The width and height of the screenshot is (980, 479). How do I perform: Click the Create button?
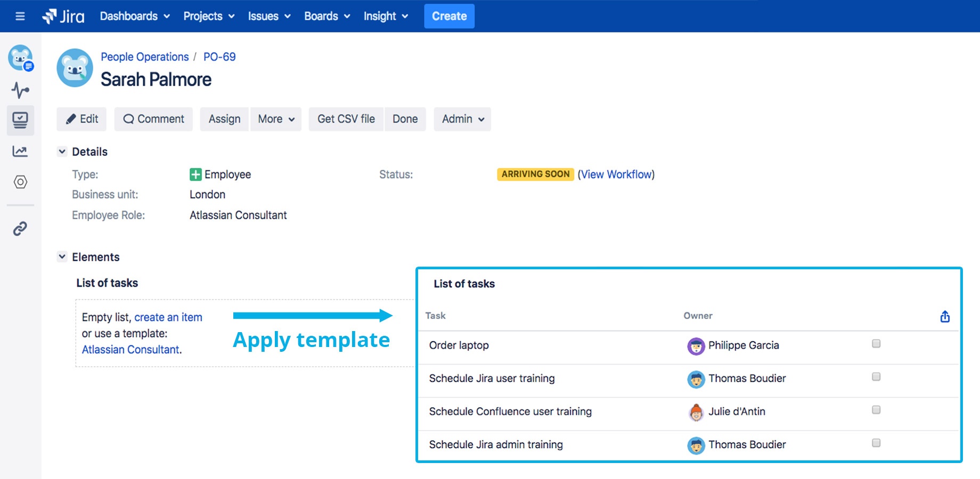point(449,16)
